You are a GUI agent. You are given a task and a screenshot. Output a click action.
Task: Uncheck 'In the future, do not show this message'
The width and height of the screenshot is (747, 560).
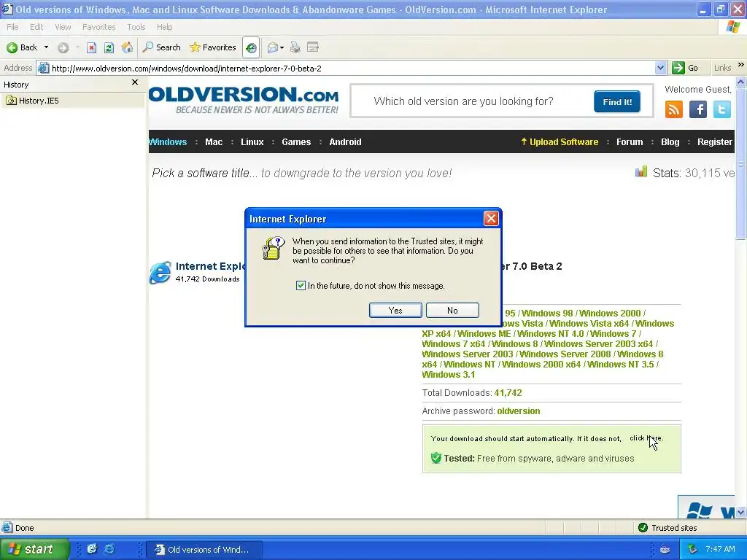point(301,286)
